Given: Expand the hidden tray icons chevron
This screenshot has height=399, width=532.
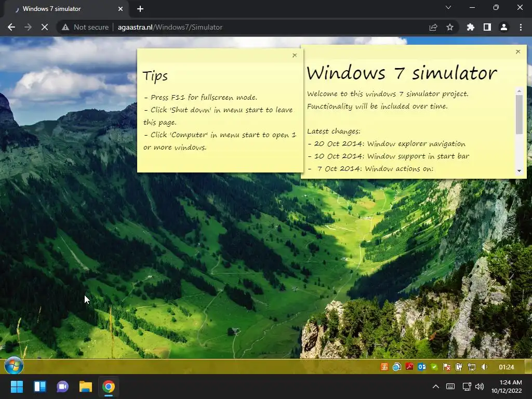Looking at the screenshot, I should (436, 387).
